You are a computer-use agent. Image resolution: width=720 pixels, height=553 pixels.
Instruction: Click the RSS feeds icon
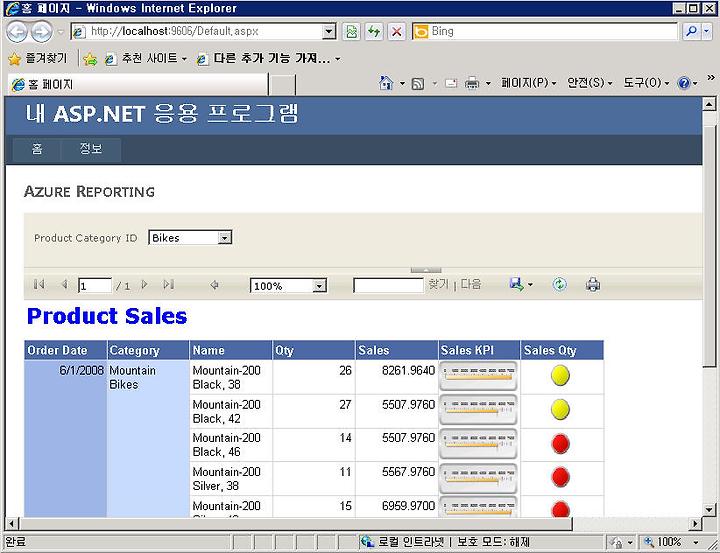click(417, 84)
